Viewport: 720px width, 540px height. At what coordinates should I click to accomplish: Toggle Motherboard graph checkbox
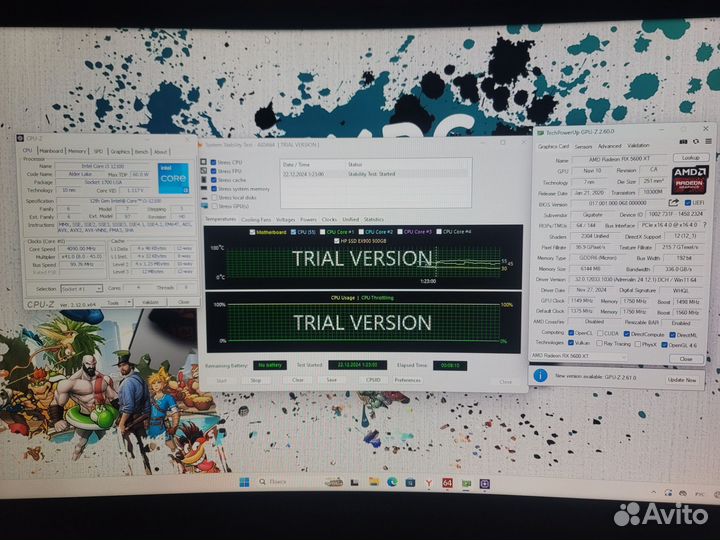coord(252,232)
